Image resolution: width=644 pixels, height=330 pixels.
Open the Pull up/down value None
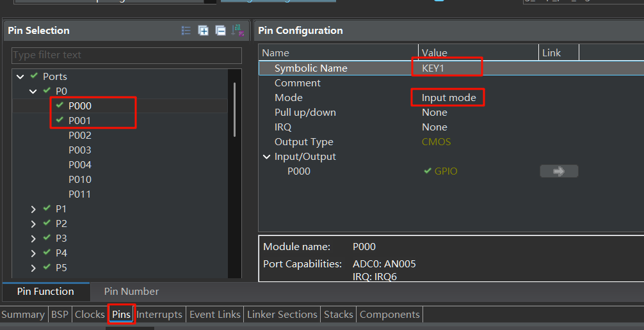click(435, 113)
